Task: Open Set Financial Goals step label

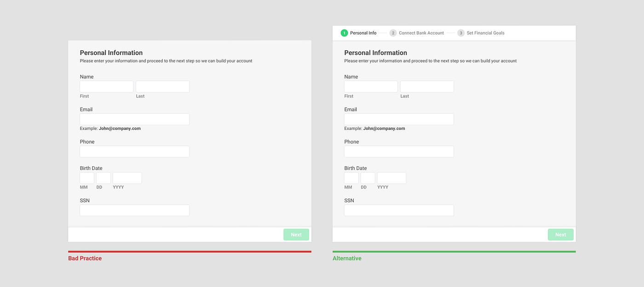Action: [x=486, y=33]
